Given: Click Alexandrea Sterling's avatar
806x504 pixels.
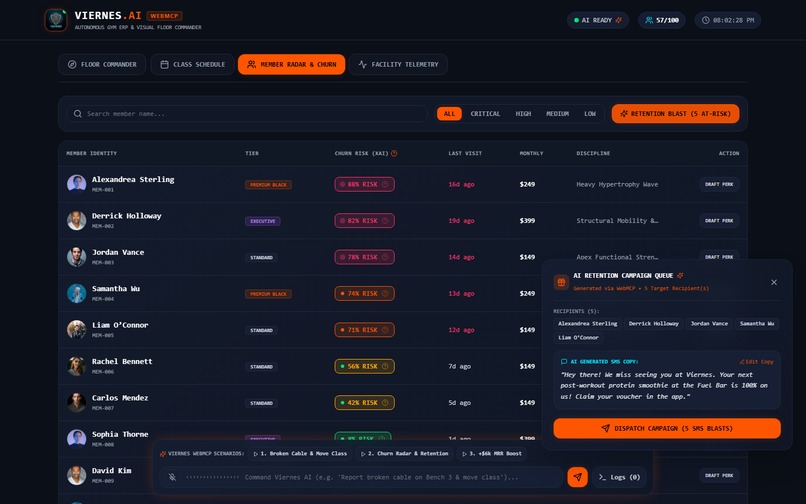Looking at the screenshot, I should pyautogui.click(x=77, y=184).
